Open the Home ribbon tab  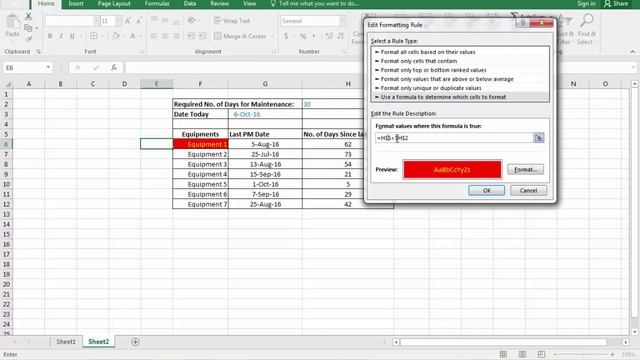46,4
